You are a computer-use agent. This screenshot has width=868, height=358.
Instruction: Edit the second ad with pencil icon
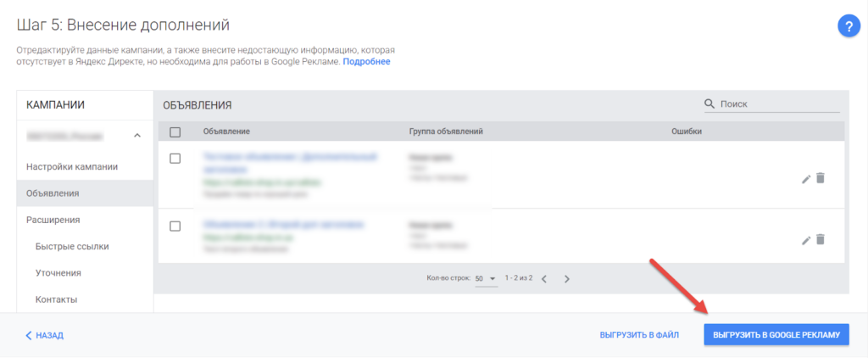806,240
